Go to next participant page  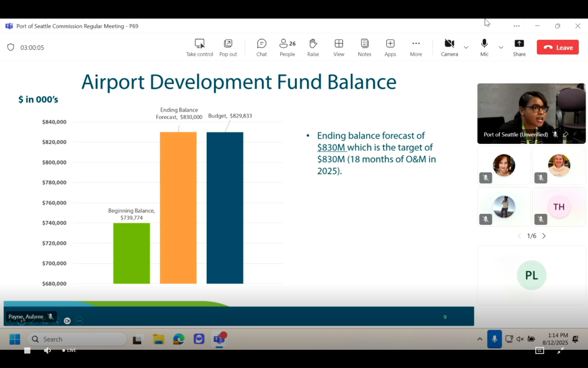[x=544, y=236]
